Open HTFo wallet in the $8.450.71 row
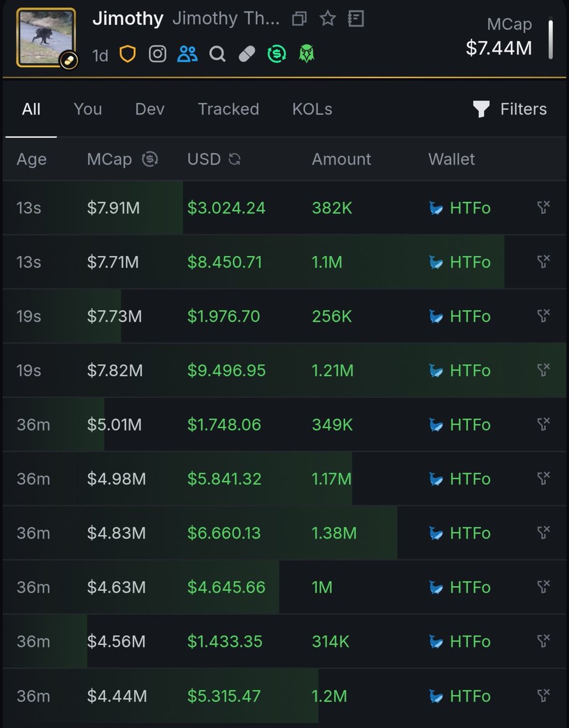 pos(470,263)
